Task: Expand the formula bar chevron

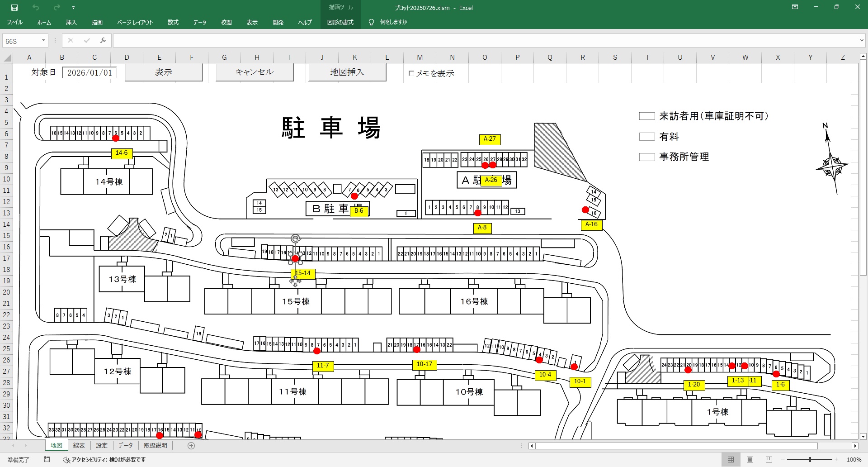Action: point(862,41)
